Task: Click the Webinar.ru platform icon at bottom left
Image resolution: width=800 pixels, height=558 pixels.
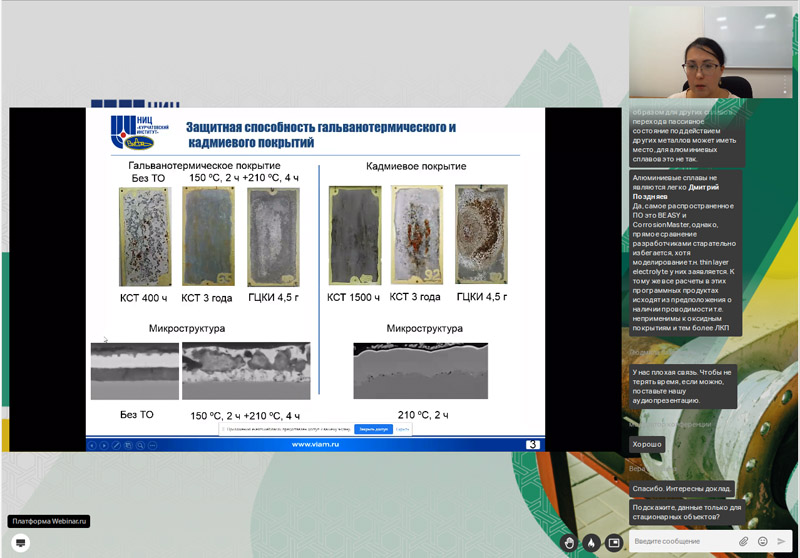Action: [20, 542]
